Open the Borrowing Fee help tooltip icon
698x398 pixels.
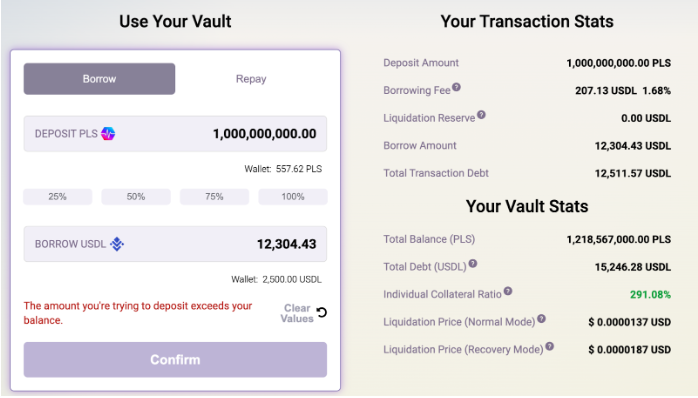[x=456, y=87]
